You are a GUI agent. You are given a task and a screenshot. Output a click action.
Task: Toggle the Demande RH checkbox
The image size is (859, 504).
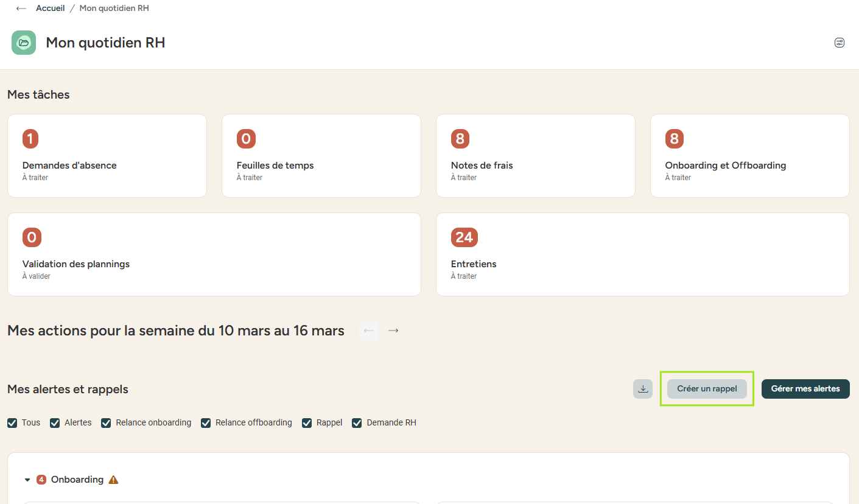click(357, 422)
